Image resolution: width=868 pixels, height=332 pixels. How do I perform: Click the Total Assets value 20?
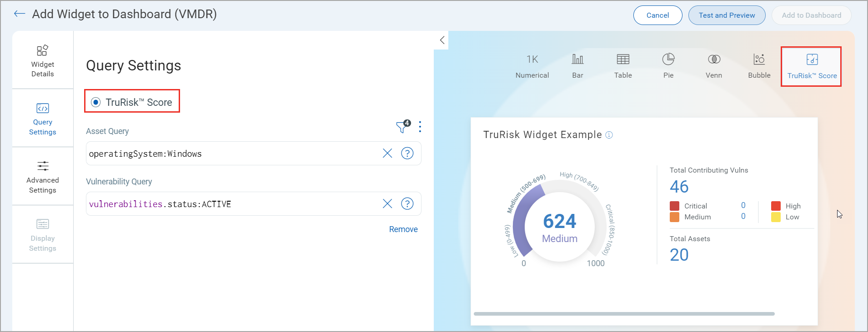[x=679, y=255]
